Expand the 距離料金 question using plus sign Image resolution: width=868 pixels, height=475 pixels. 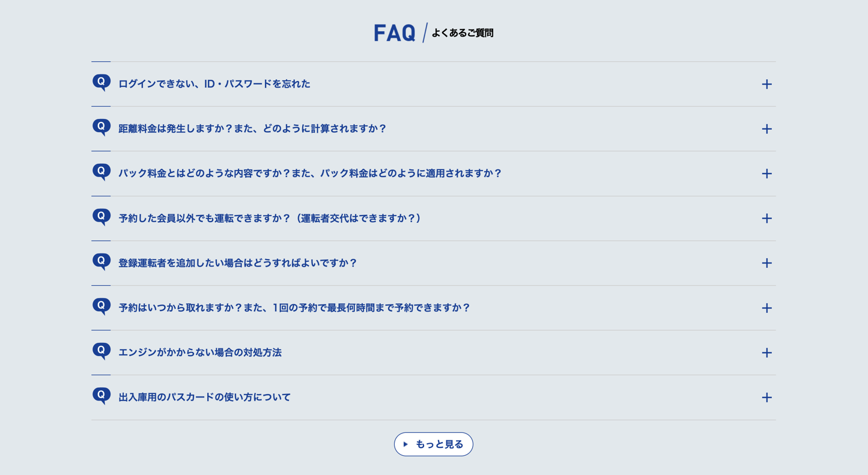tap(766, 129)
